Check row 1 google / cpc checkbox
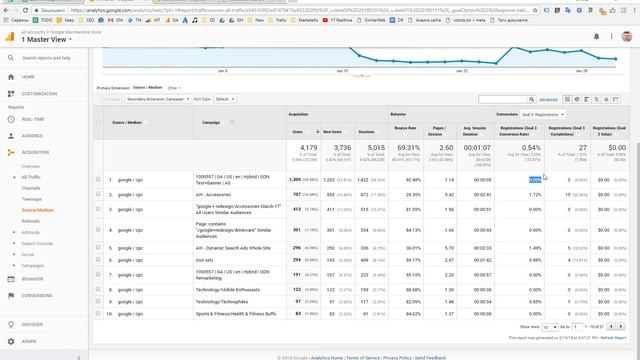 tap(98, 179)
